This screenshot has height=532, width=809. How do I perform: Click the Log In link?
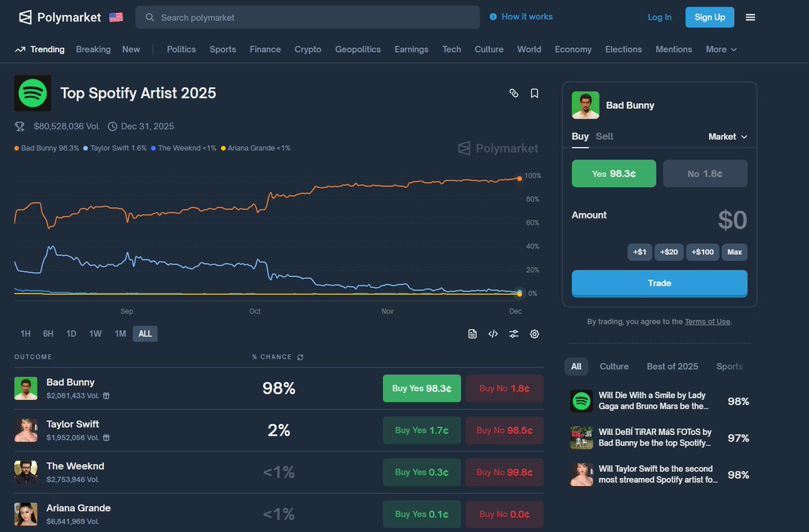(x=659, y=17)
